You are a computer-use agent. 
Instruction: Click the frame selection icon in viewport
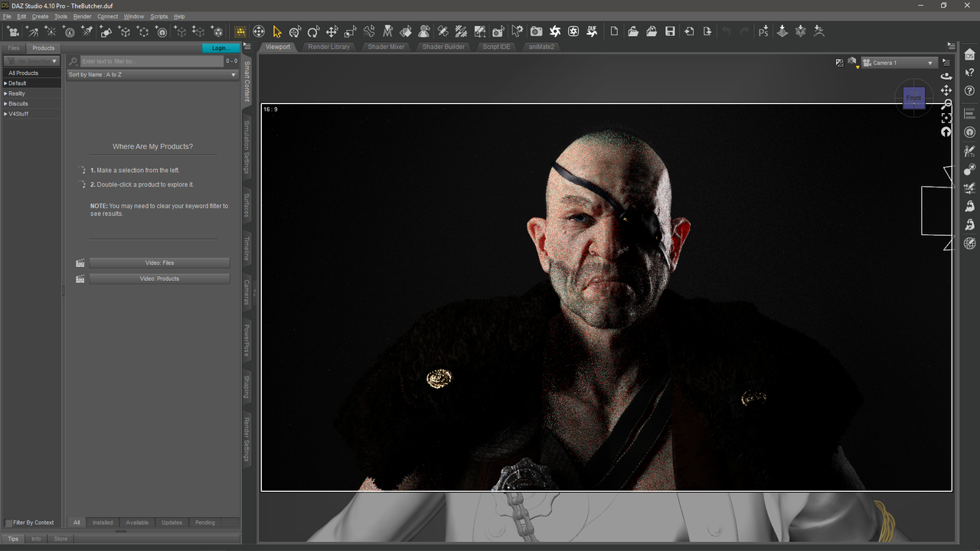[x=946, y=118]
